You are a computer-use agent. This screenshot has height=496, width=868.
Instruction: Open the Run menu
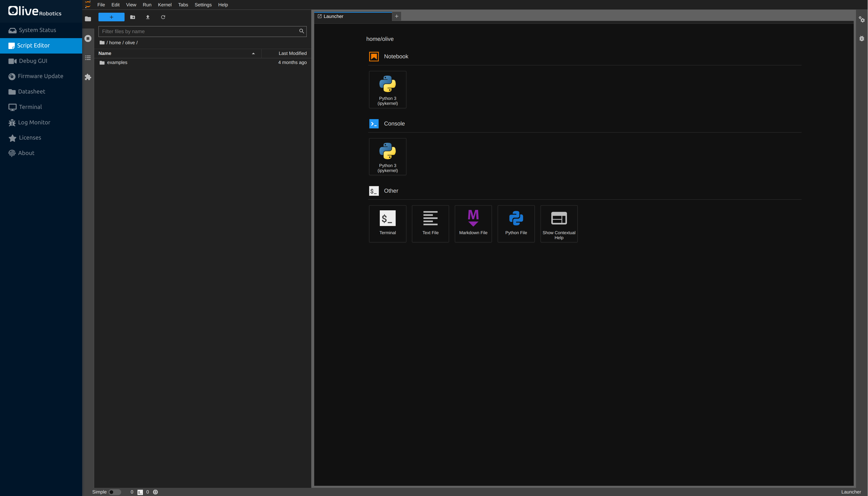coord(147,5)
